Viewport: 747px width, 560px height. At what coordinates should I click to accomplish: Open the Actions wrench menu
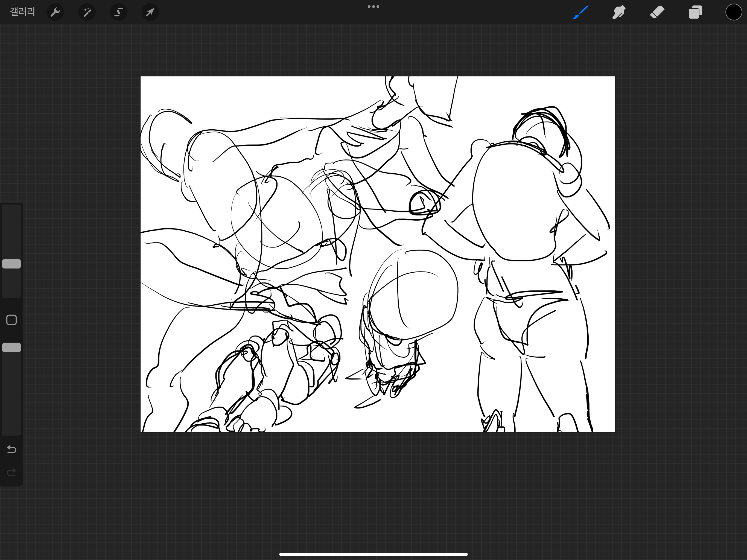point(55,13)
